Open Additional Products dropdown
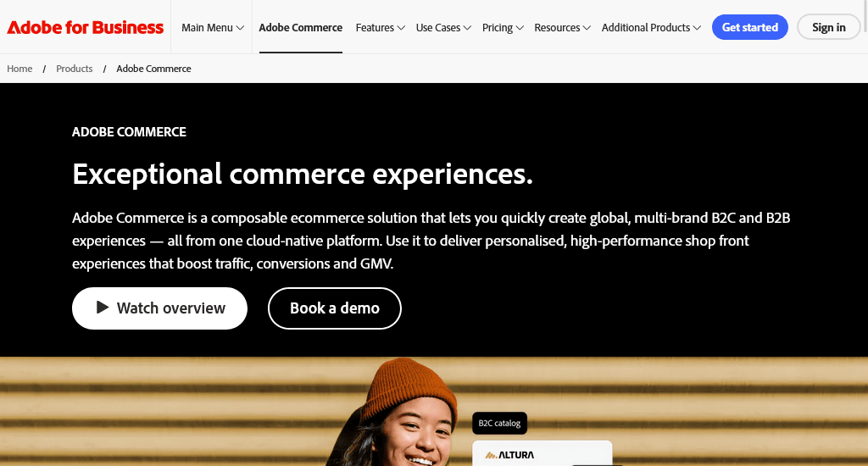 [651, 27]
